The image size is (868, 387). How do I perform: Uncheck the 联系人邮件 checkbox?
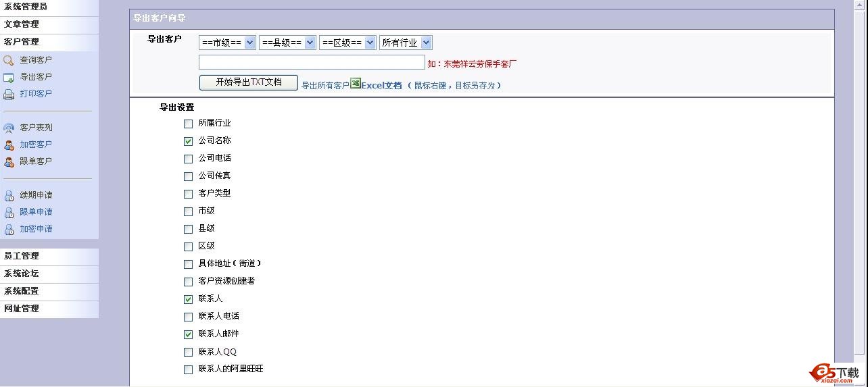[x=189, y=335]
